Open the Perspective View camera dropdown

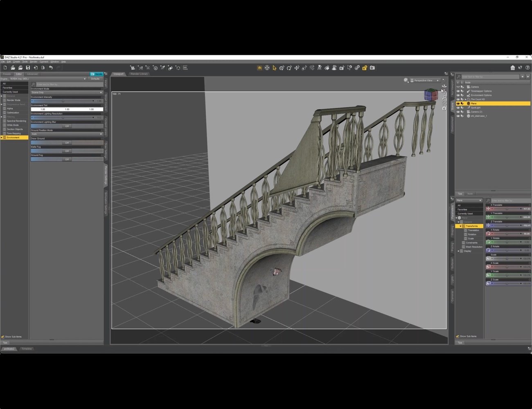click(x=425, y=81)
